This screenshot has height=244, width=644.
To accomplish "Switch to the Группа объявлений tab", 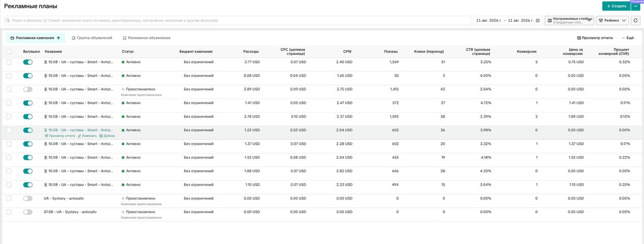I will [92, 38].
